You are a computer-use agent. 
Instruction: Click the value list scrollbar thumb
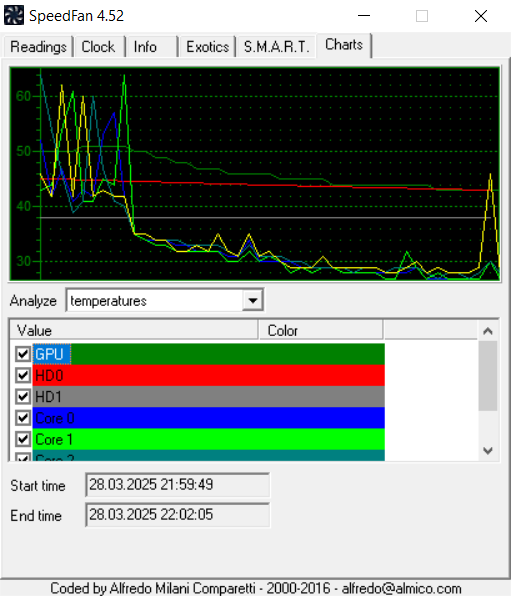488,376
